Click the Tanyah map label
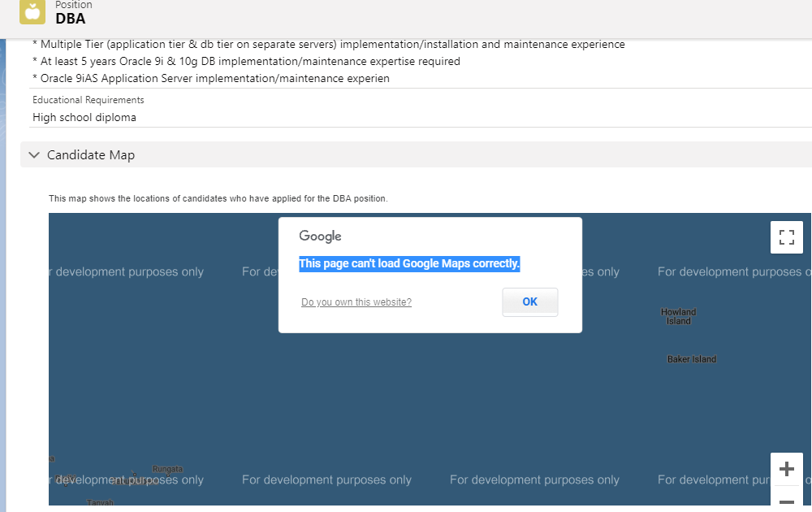The width and height of the screenshot is (812, 512). 101,503
